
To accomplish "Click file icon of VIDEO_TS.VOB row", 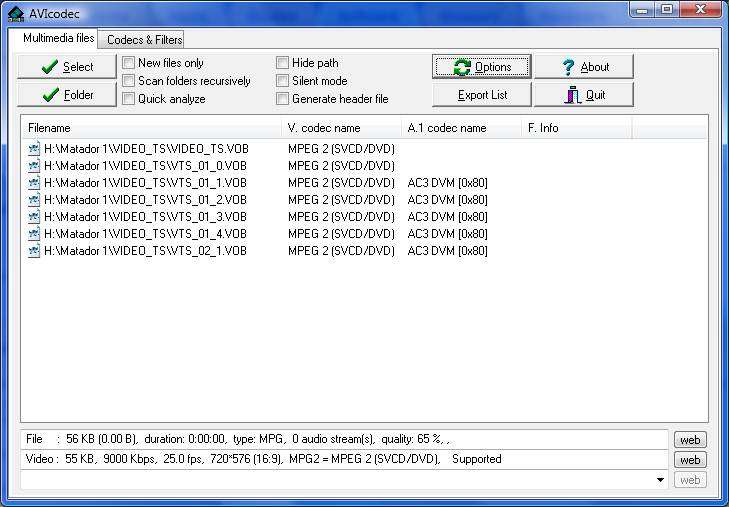I will pos(34,149).
